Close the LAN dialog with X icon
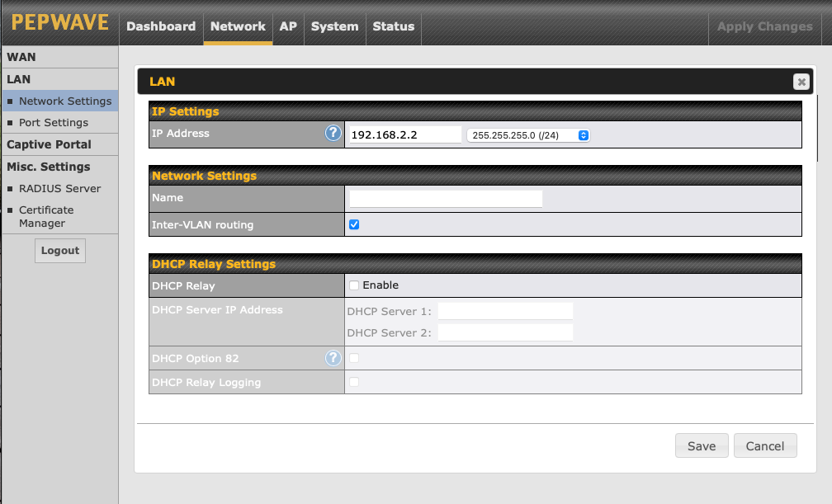This screenshot has height=504, width=832. (801, 82)
